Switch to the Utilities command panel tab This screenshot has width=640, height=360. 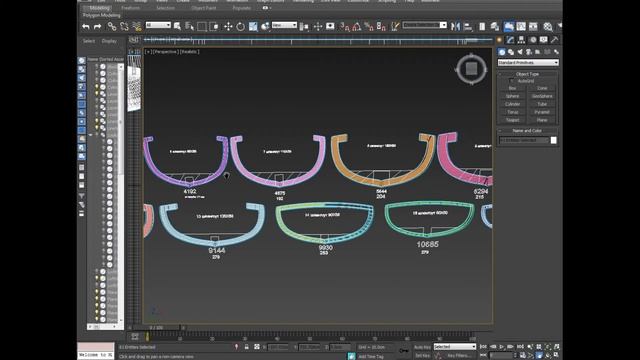tap(554, 40)
